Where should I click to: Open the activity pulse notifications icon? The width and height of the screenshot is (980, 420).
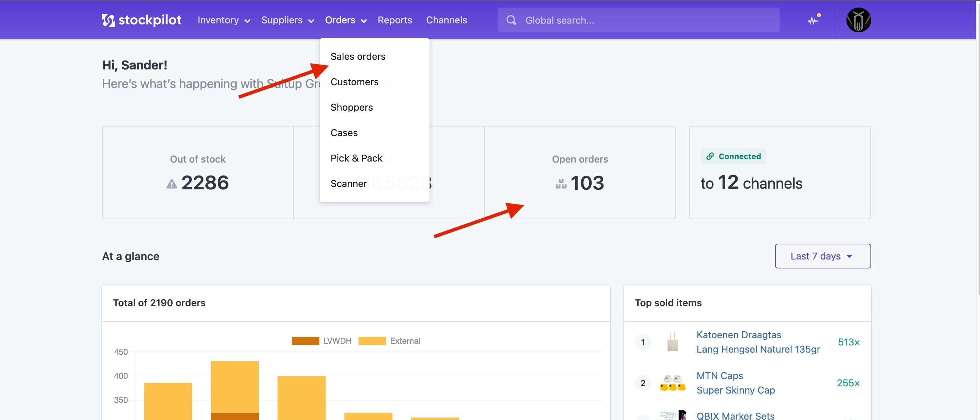click(813, 20)
